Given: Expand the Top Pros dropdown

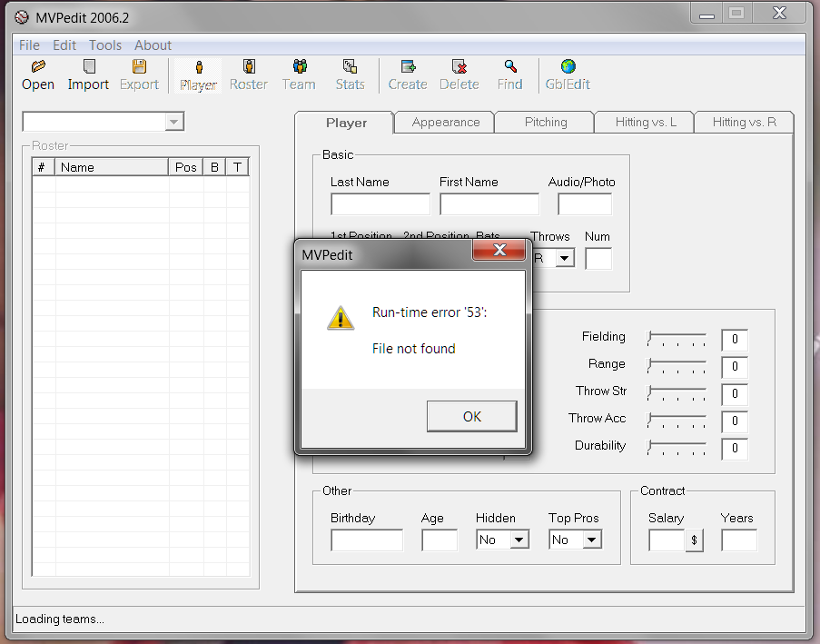Looking at the screenshot, I should pos(591,540).
